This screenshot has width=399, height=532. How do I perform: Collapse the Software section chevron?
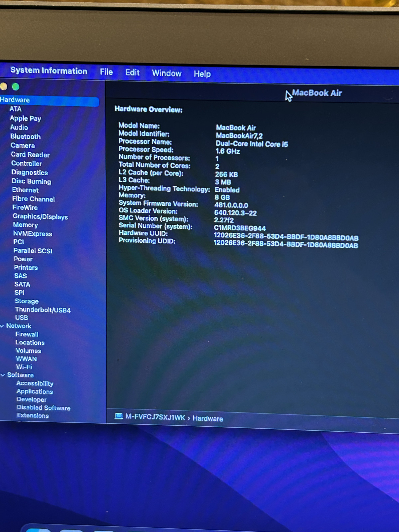(3, 375)
